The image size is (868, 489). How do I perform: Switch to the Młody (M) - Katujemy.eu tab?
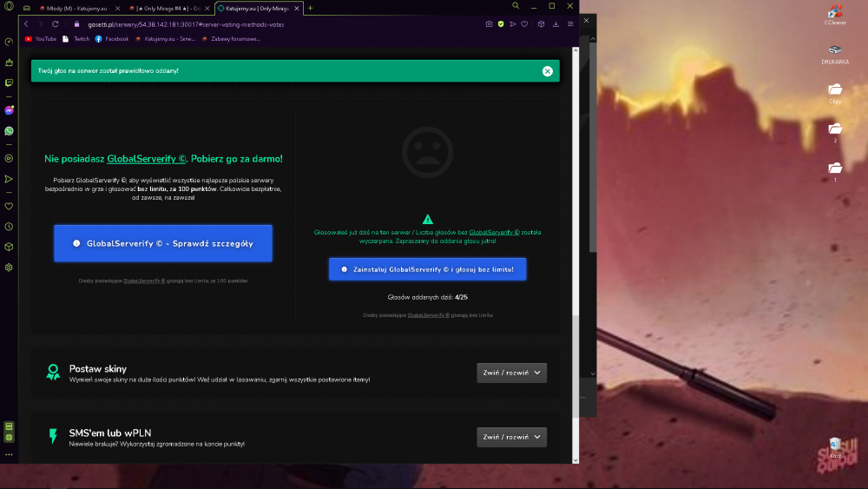(x=75, y=9)
